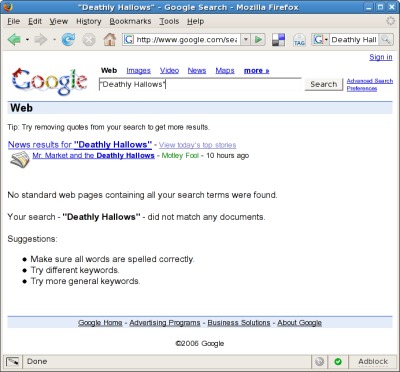This screenshot has width=400, height=372.
Task: Open the Bookmarks menu
Action: pos(130,21)
